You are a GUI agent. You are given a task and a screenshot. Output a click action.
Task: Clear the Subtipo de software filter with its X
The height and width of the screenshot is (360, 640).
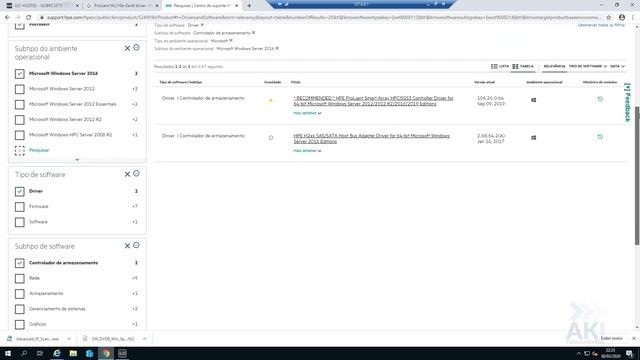[x=127, y=246]
